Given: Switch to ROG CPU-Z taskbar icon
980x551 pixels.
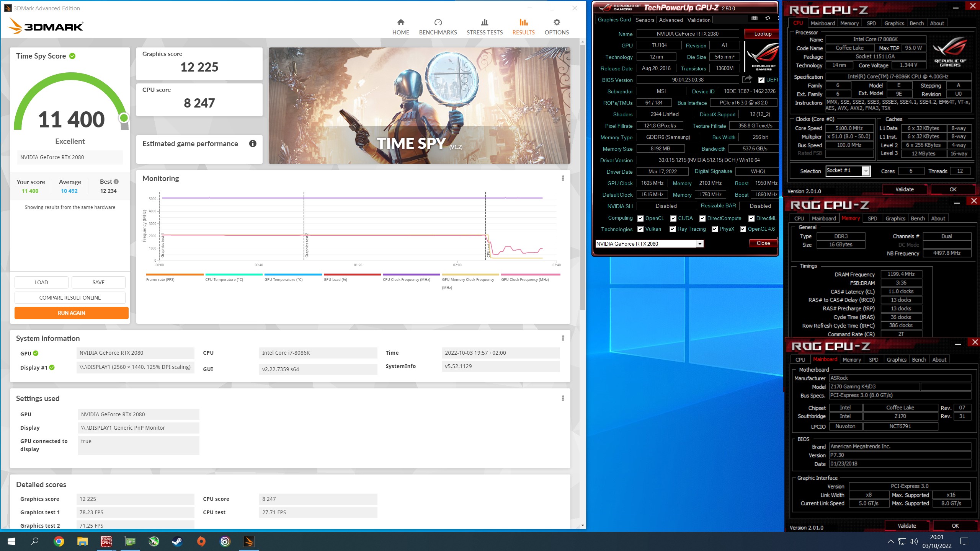Looking at the screenshot, I should (x=106, y=541).
